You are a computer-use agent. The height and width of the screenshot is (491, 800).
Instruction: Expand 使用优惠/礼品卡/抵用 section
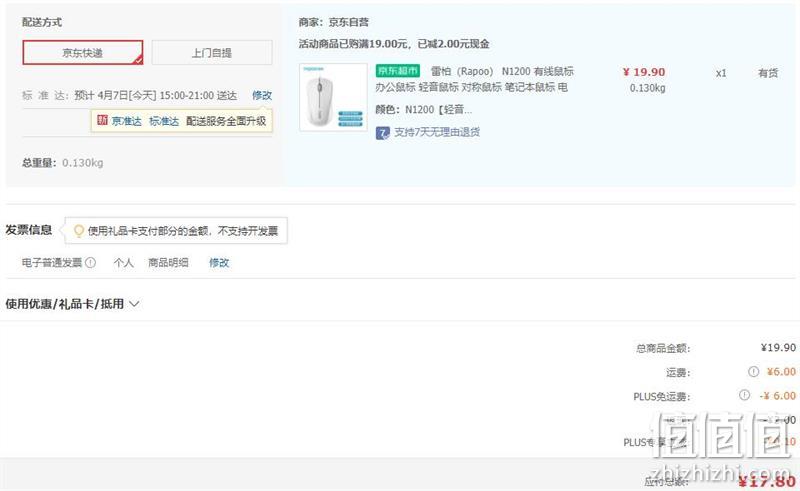coord(72,304)
